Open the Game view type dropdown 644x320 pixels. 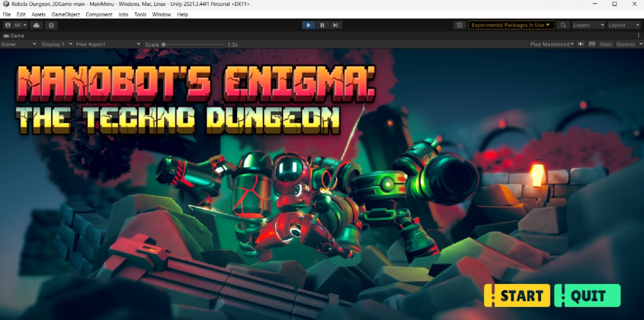tap(19, 44)
